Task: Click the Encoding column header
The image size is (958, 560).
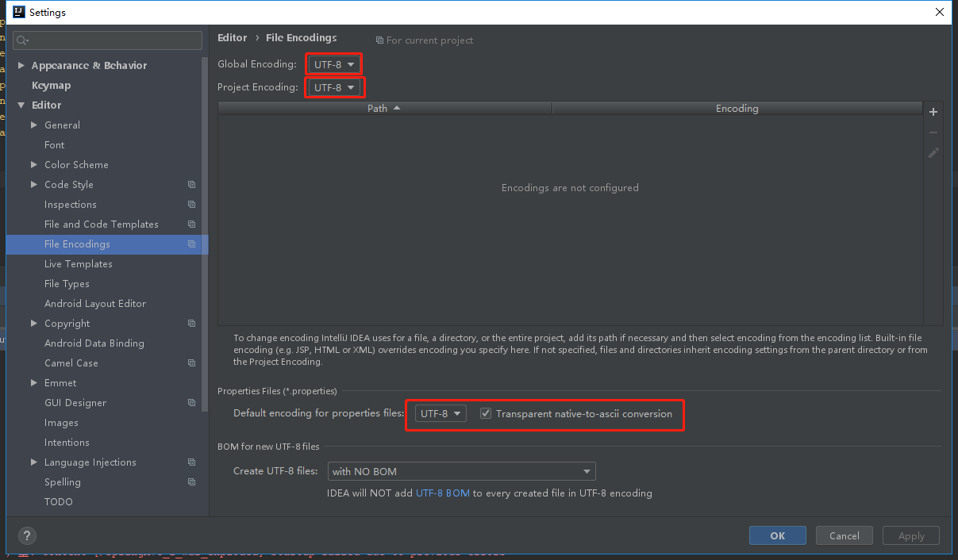Action: 737,108
